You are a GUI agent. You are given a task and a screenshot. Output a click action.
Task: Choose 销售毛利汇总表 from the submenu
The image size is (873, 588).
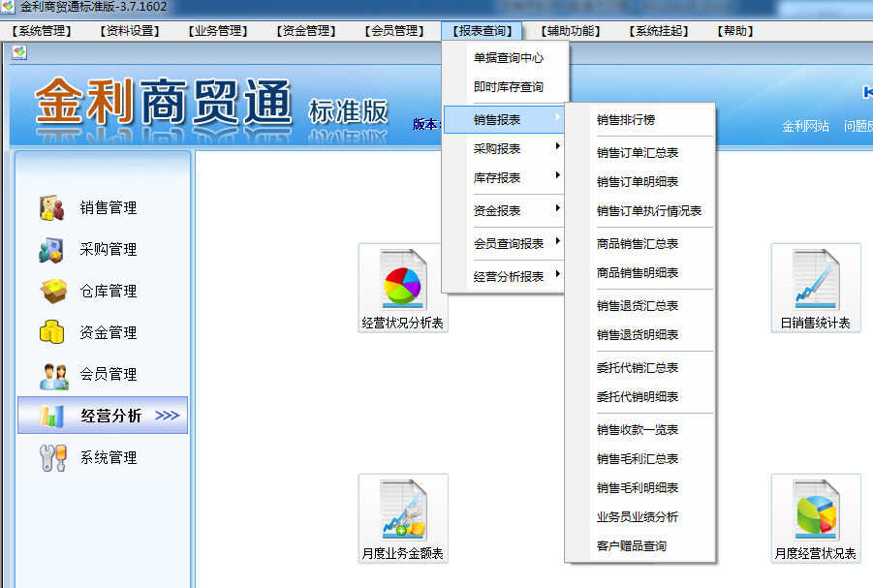pos(639,458)
